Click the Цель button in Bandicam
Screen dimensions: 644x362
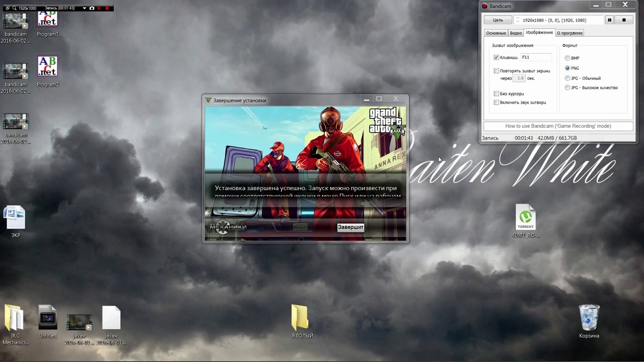tap(498, 20)
